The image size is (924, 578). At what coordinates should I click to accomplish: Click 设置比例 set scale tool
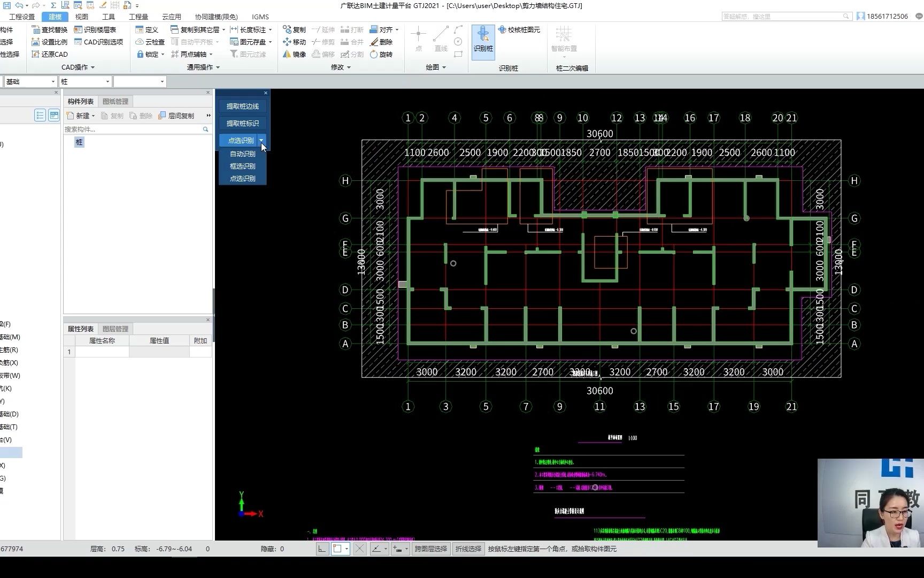pyautogui.click(x=50, y=42)
